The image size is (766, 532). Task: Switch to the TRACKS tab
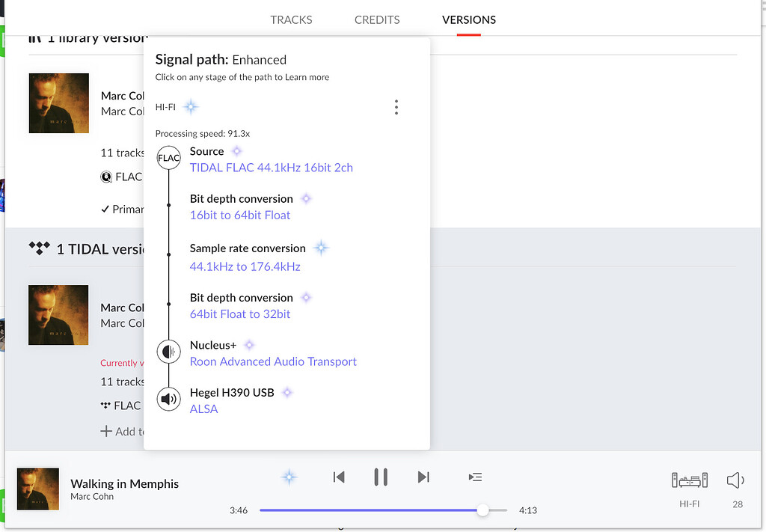(x=291, y=20)
